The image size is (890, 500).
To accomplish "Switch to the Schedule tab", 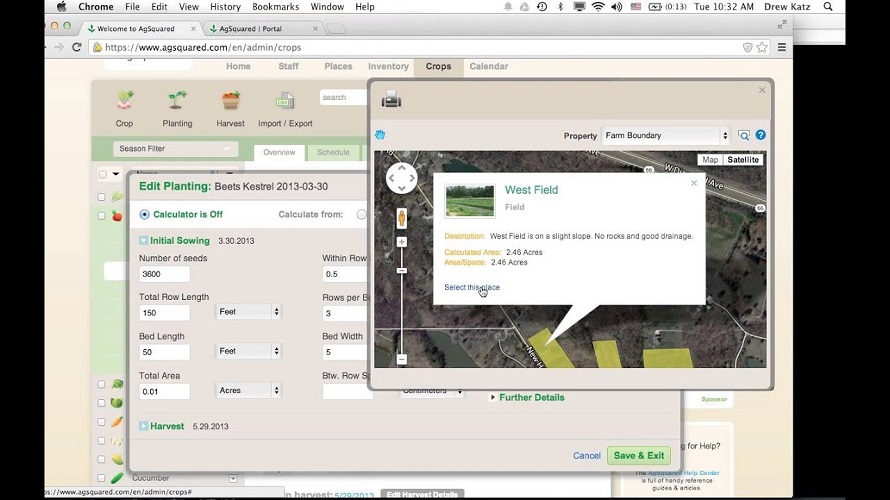I will click(x=333, y=153).
